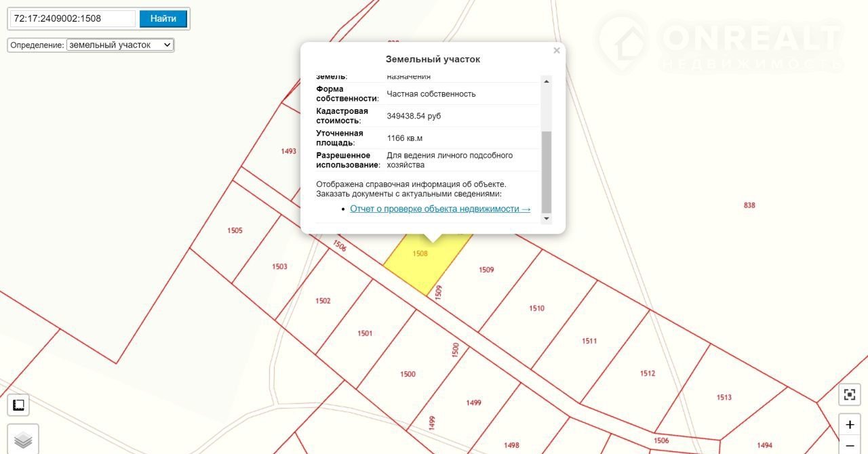Expand the Определение type dropdown
The width and height of the screenshot is (868, 454).
pos(120,45)
